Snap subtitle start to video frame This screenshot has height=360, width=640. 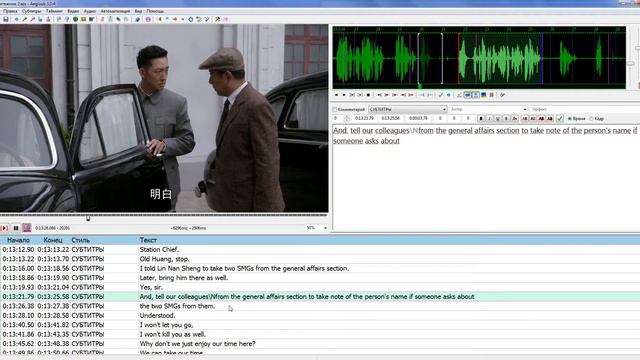(x=59, y=19)
